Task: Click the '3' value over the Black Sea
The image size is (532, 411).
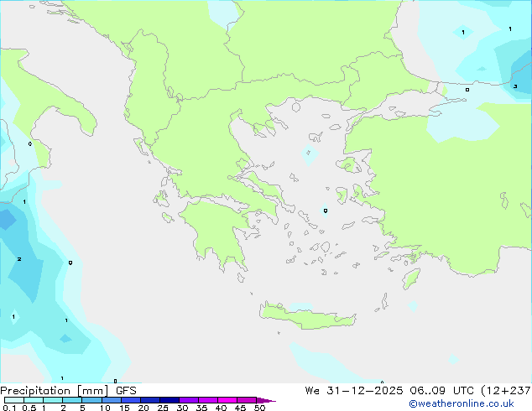Action: coord(515,86)
